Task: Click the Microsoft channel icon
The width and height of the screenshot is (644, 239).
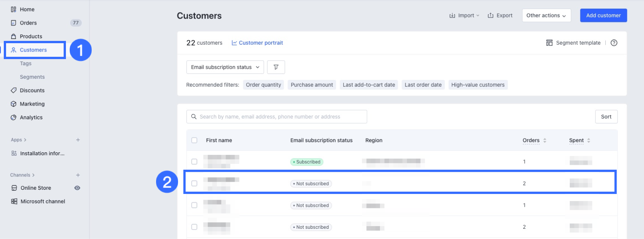Action: tap(14, 202)
